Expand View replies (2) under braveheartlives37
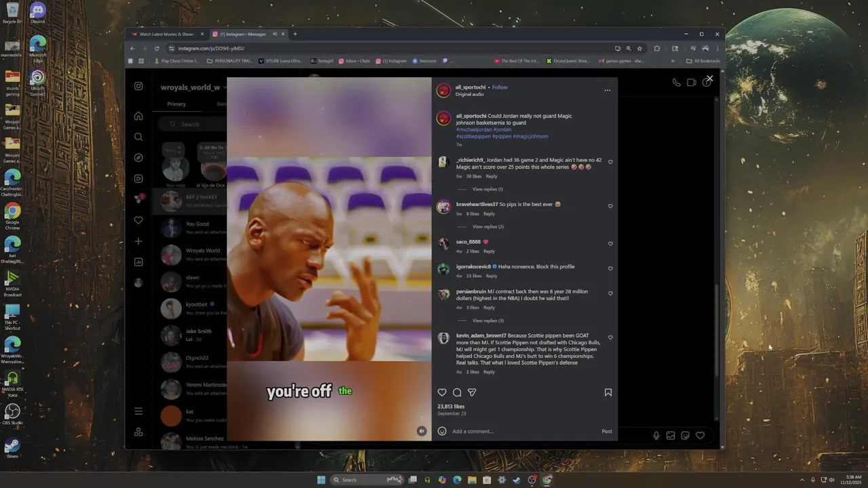This screenshot has width=868, height=488. (x=488, y=226)
